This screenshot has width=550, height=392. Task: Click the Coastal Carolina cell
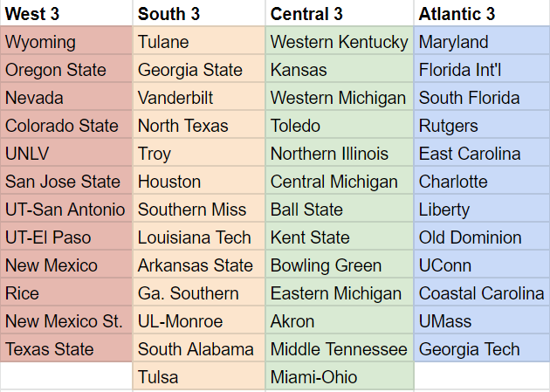[x=482, y=292]
